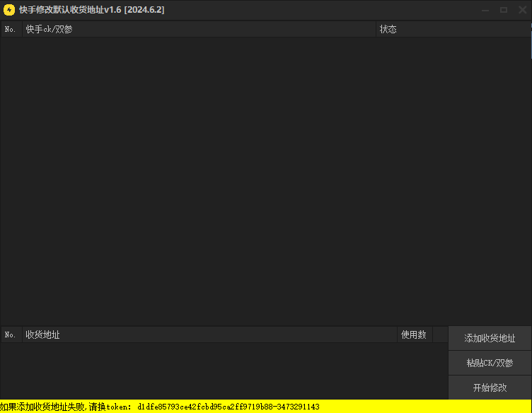This screenshot has width=532, height=413.
Task: Click the 添加收货地址 button
Action: click(x=490, y=338)
